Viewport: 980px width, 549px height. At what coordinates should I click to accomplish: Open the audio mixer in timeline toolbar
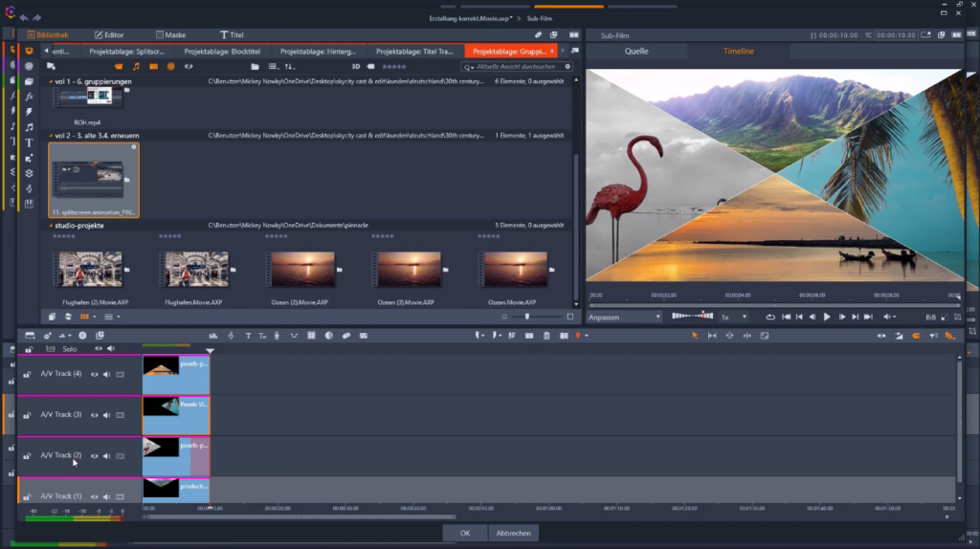[214, 336]
